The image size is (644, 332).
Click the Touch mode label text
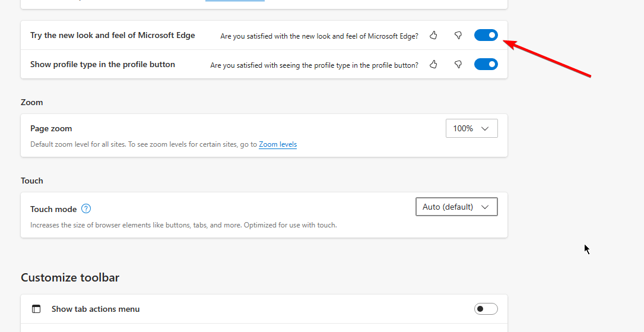coord(53,209)
